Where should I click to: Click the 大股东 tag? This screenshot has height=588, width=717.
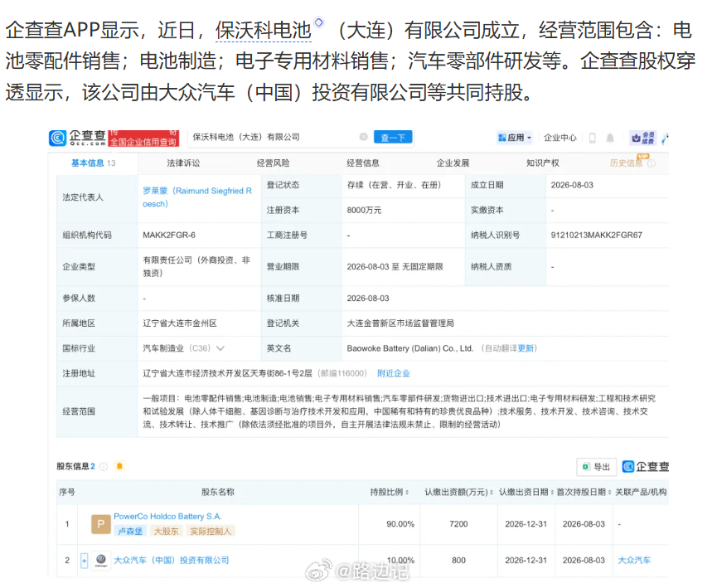[x=166, y=532]
